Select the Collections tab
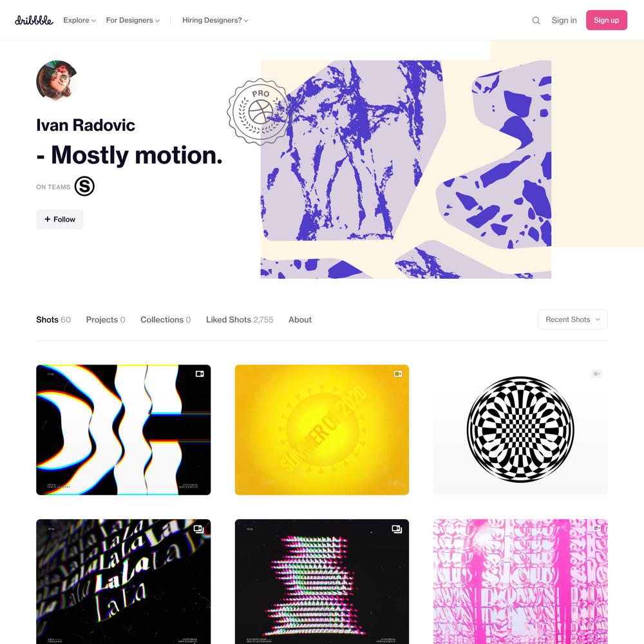The height and width of the screenshot is (644, 644). [166, 319]
